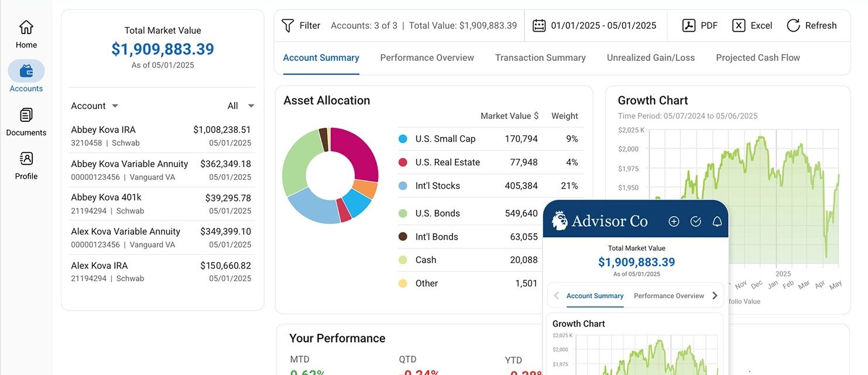Image resolution: width=868 pixels, height=375 pixels.
Task: Click the $362,349.18 account value
Action: pos(225,164)
